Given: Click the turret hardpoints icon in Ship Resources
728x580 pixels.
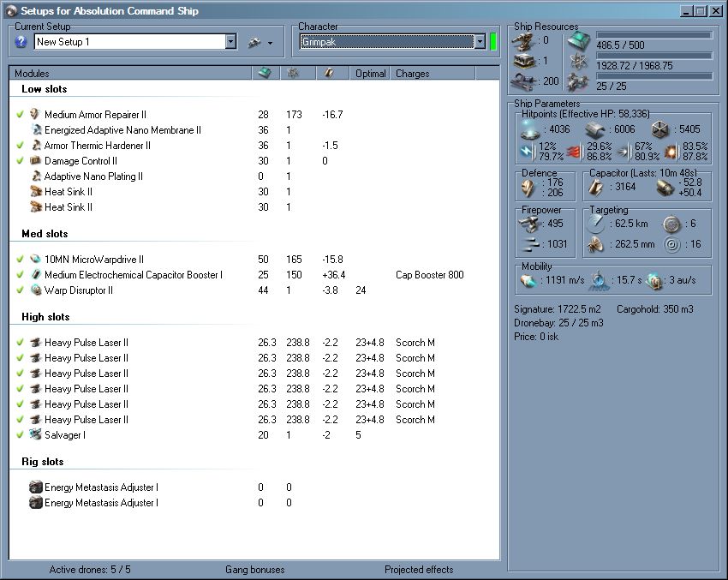Looking at the screenshot, I should coord(523,42).
